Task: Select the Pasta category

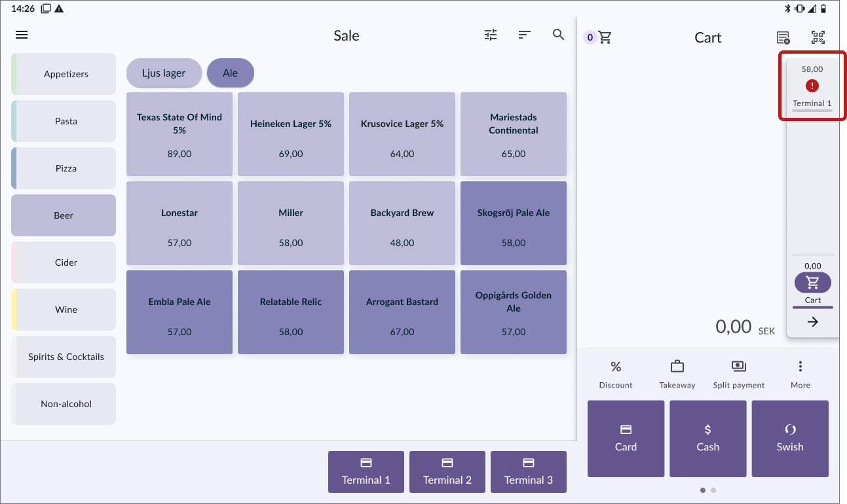Action: point(64,121)
